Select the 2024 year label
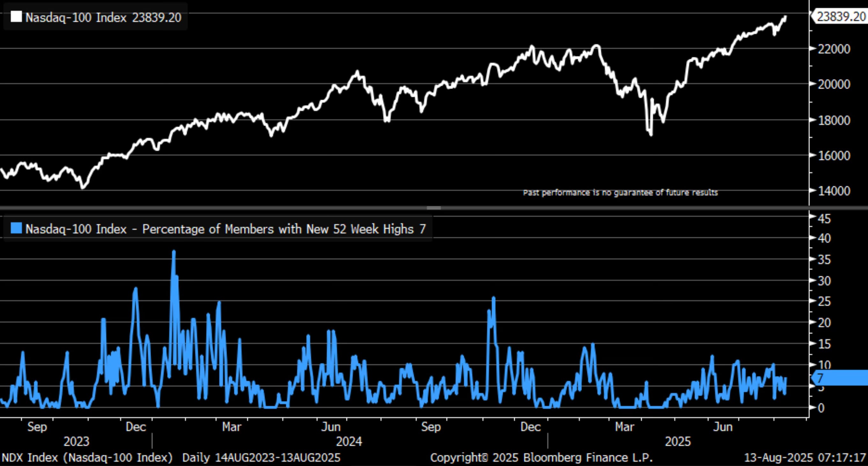 click(349, 442)
